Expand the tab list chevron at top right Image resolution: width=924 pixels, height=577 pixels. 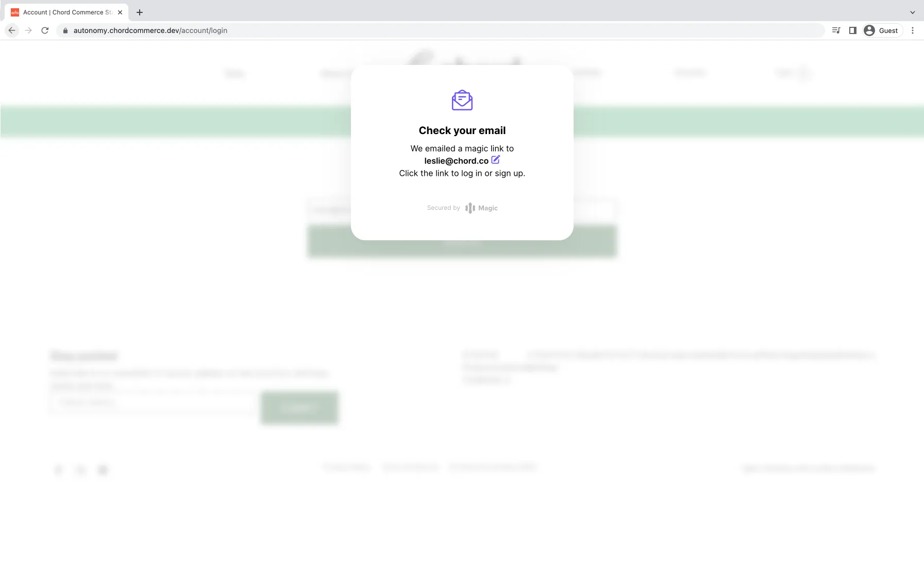point(913,12)
